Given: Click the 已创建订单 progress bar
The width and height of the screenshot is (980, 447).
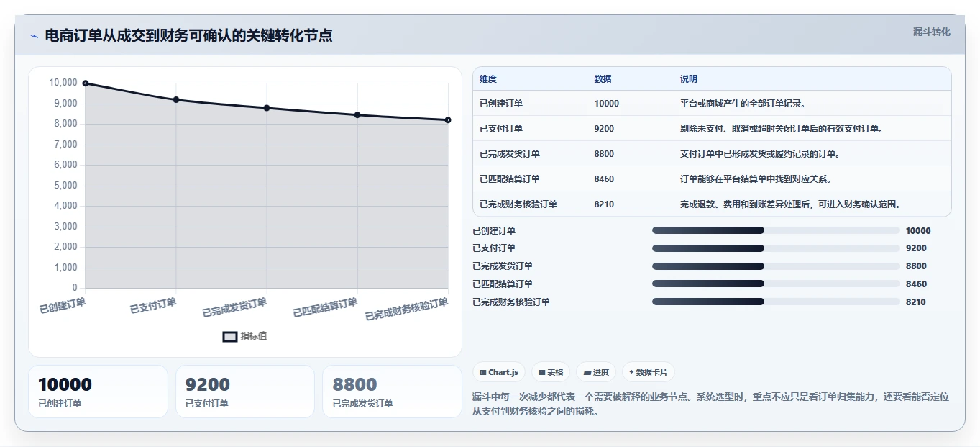Looking at the screenshot, I should 776,231.
